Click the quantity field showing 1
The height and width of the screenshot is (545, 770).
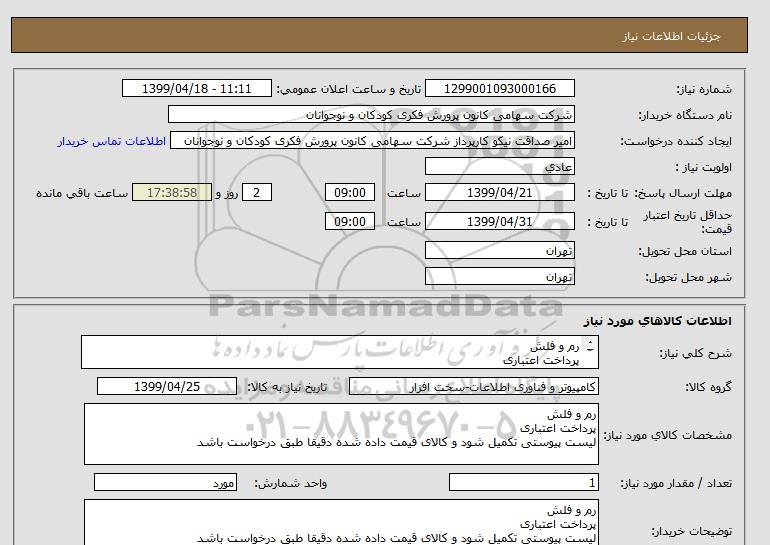click(523, 483)
